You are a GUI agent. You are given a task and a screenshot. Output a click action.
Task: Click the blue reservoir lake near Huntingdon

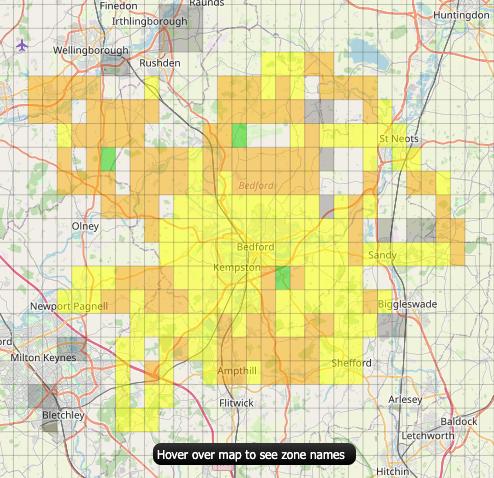(x=369, y=54)
